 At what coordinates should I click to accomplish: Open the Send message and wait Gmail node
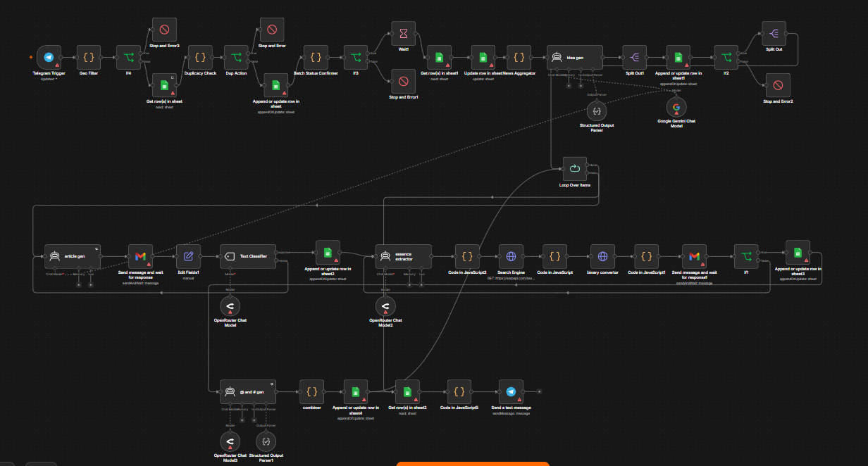[x=140, y=257]
